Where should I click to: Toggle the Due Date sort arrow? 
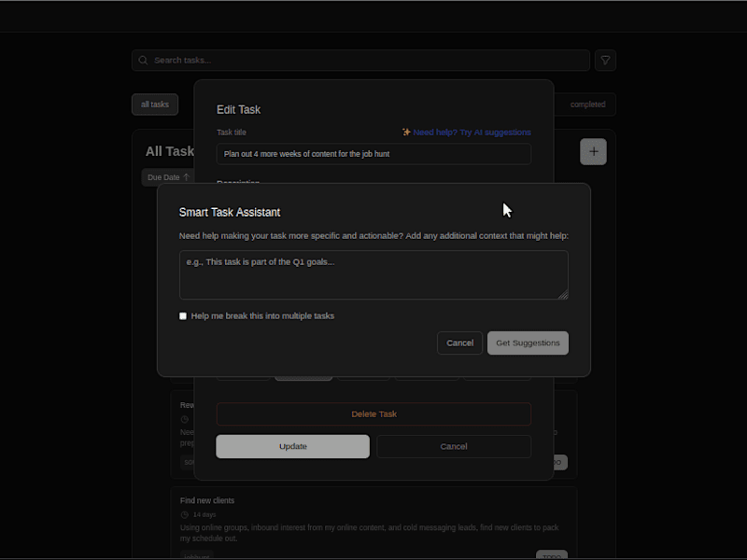[x=186, y=177]
